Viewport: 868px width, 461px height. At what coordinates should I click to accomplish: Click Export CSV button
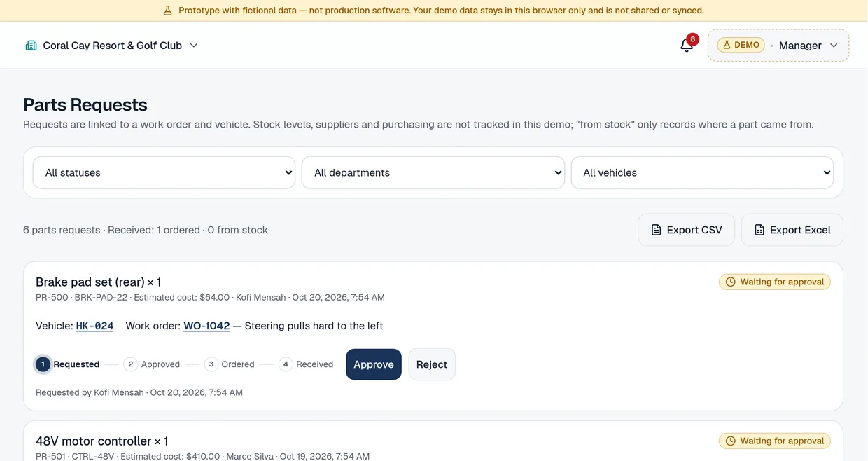(686, 230)
